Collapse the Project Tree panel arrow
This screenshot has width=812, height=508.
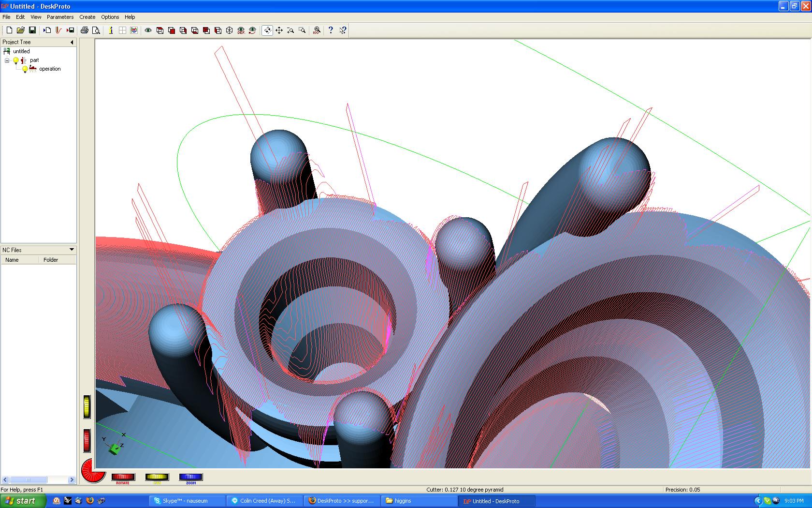click(x=72, y=42)
